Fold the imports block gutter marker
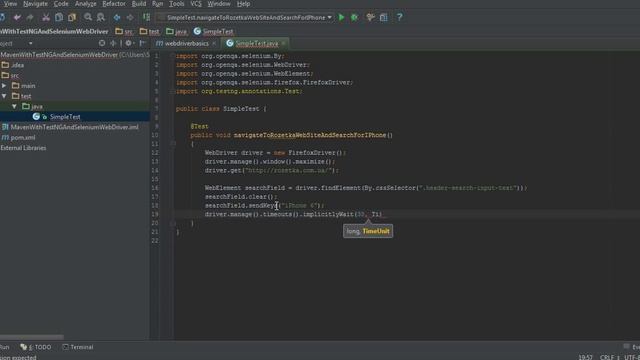The width and height of the screenshot is (640, 360). 173,56
